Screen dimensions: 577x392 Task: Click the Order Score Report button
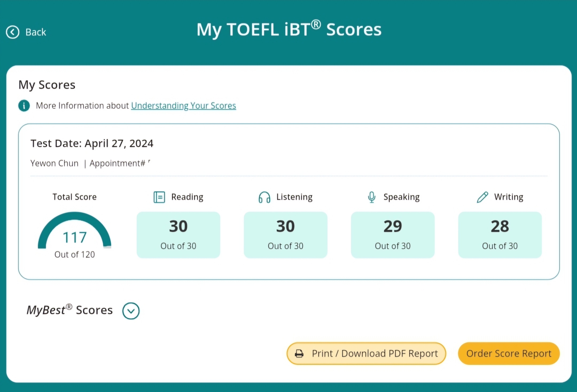click(509, 354)
